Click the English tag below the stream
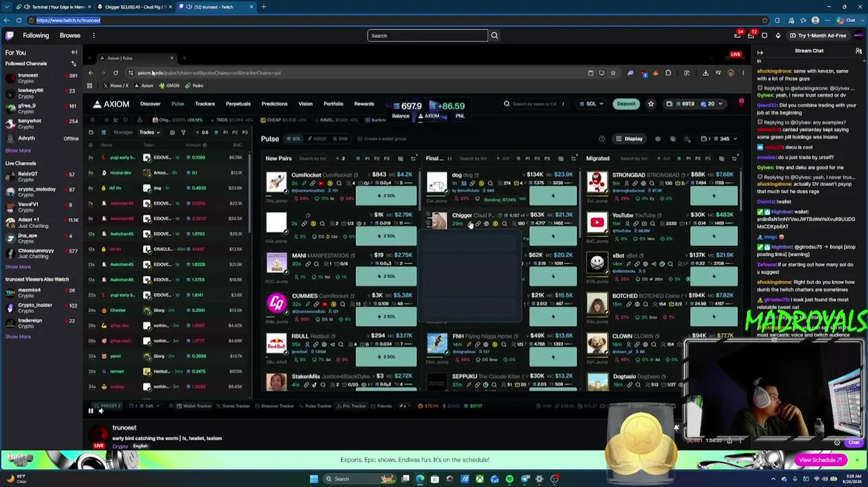The image size is (868, 487). point(140,446)
